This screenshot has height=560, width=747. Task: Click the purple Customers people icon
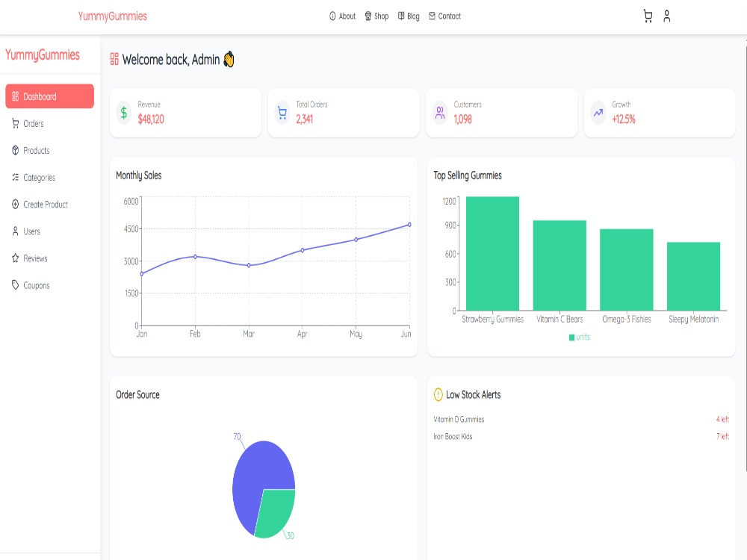(x=440, y=113)
